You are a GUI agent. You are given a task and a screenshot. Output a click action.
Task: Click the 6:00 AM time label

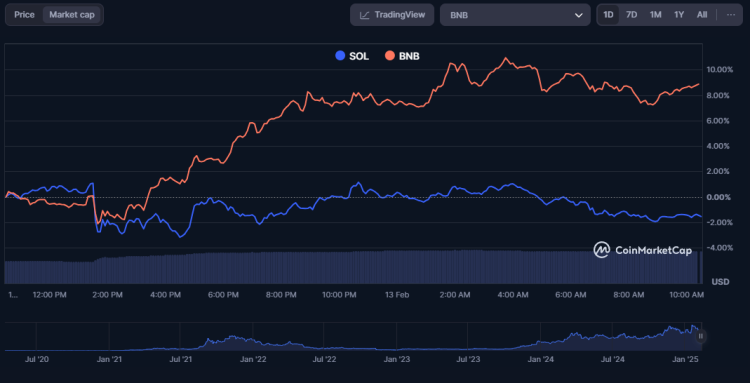571,295
